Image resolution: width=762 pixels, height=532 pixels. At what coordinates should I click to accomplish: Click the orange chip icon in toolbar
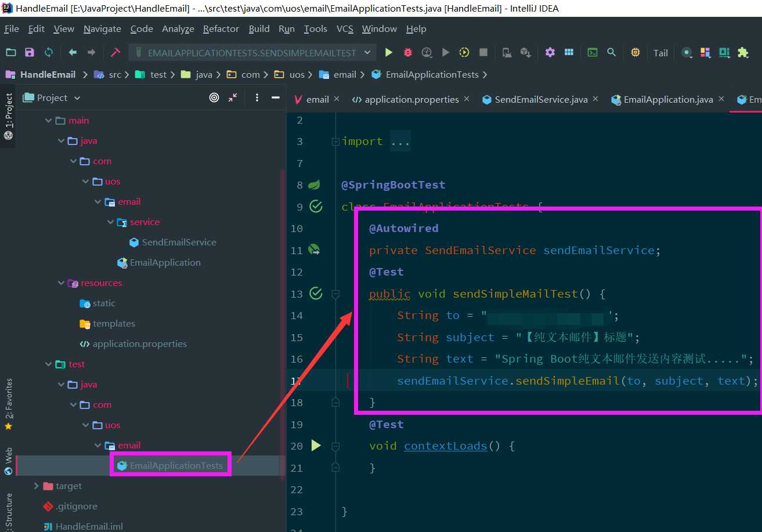coord(635,52)
